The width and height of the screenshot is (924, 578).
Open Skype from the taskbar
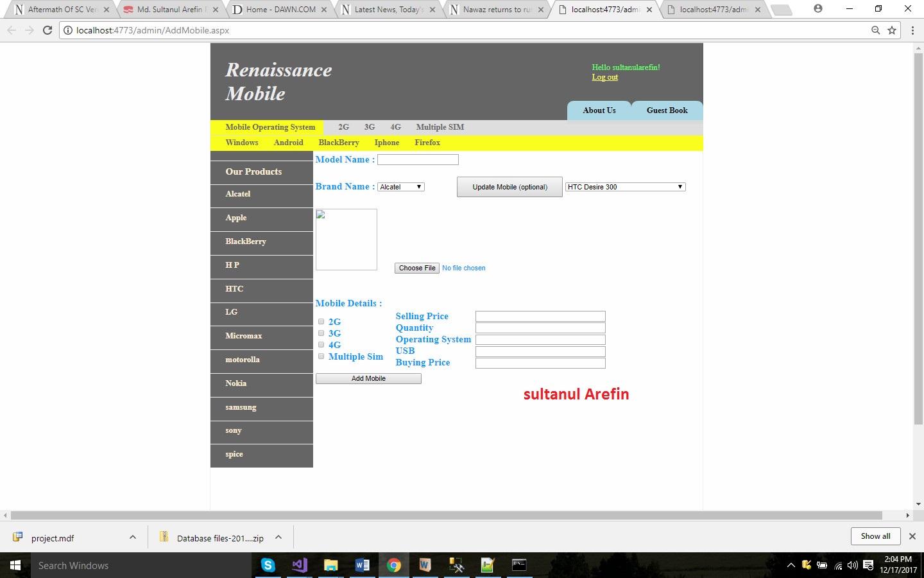[x=268, y=565]
